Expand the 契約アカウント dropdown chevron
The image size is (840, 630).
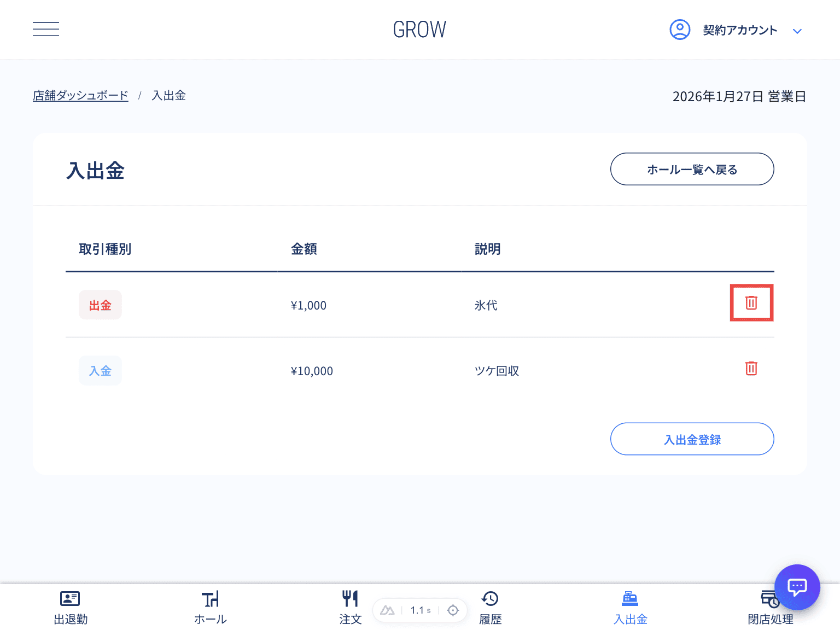click(797, 31)
